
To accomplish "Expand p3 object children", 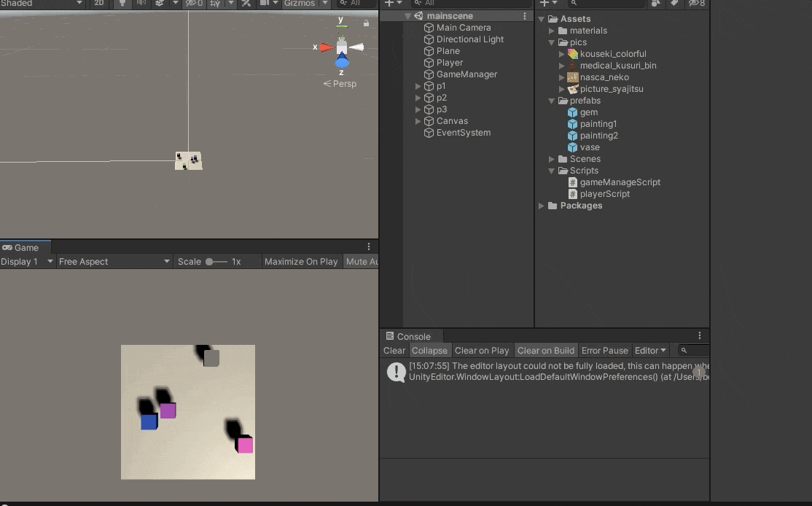I will pyautogui.click(x=418, y=109).
